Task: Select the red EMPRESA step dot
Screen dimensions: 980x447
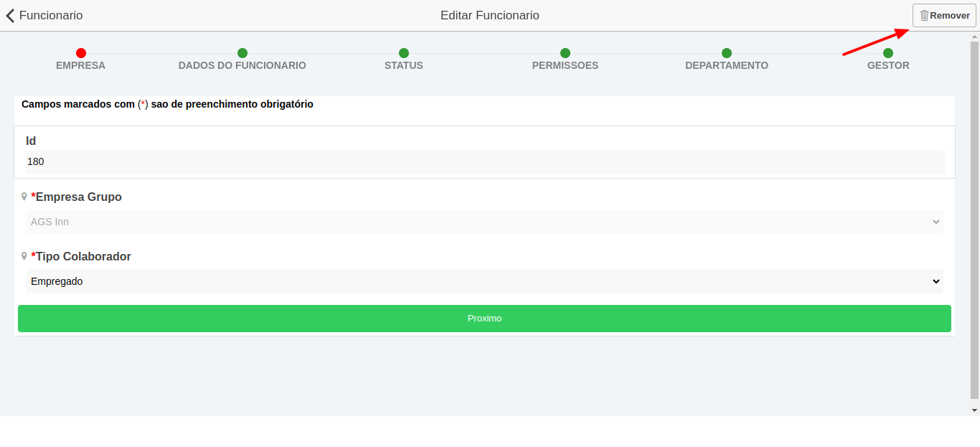Action: tap(81, 53)
